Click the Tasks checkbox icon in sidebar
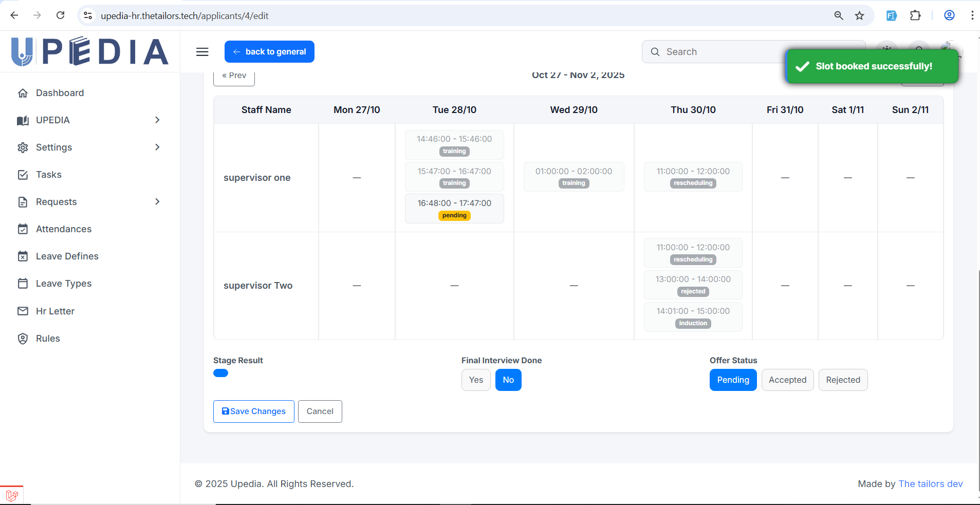980x505 pixels. pyautogui.click(x=23, y=175)
